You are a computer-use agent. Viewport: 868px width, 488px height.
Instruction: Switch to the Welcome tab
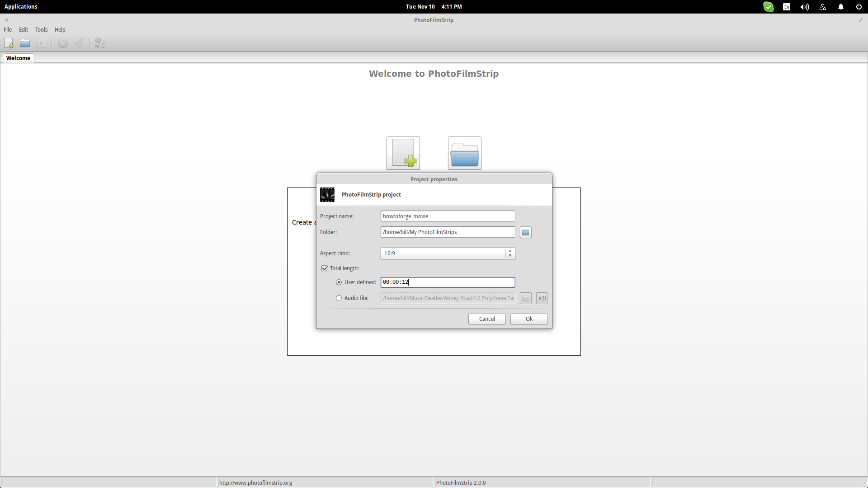(x=18, y=58)
